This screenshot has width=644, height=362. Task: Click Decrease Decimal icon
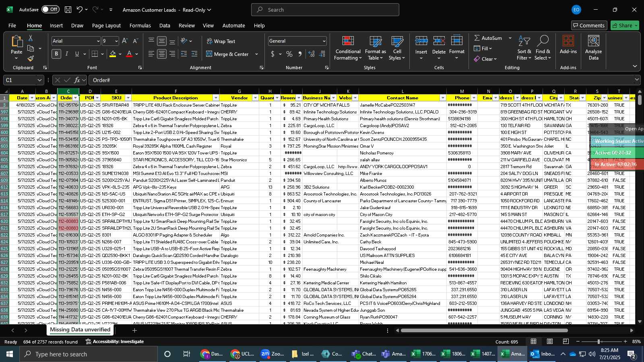click(322, 54)
